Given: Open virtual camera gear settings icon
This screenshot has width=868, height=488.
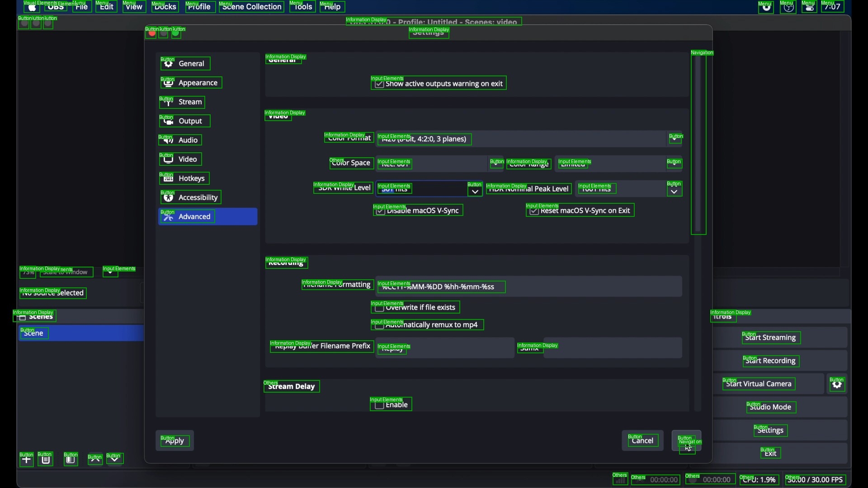Looking at the screenshot, I should [838, 385].
